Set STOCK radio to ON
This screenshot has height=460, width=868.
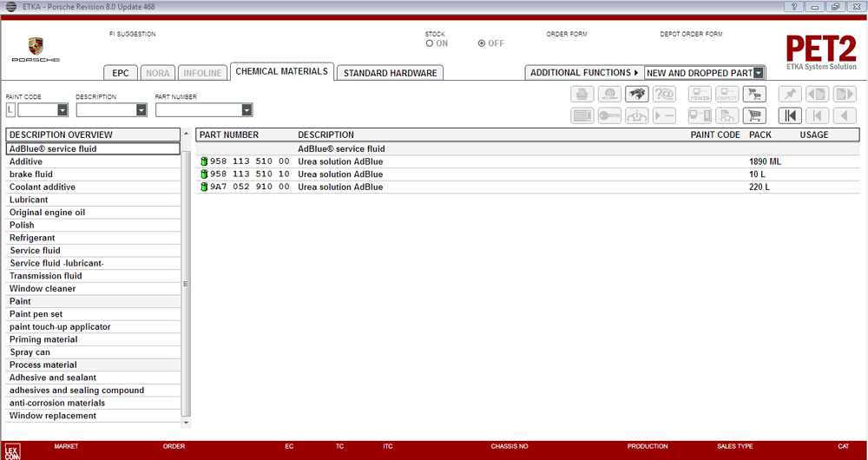[x=430, y=43]
